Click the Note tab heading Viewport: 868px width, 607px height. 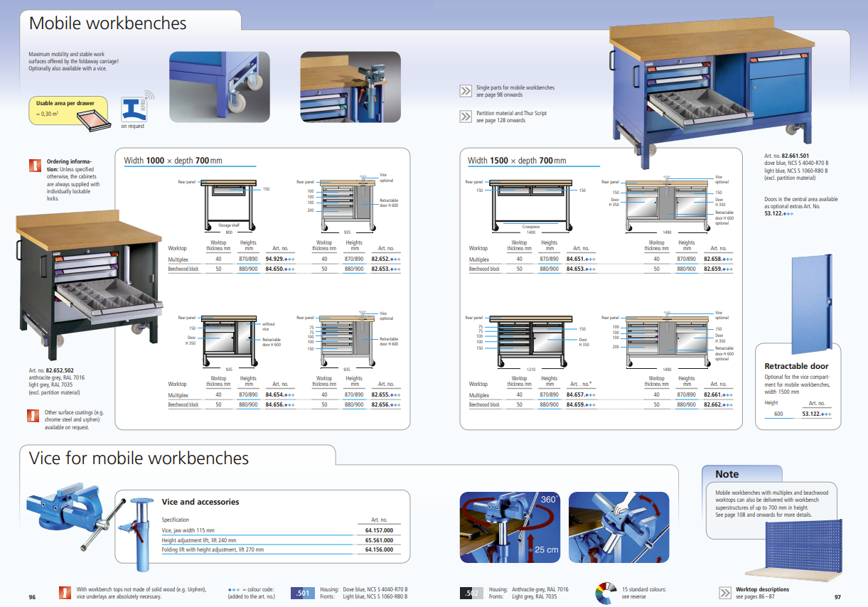(727, 474)
